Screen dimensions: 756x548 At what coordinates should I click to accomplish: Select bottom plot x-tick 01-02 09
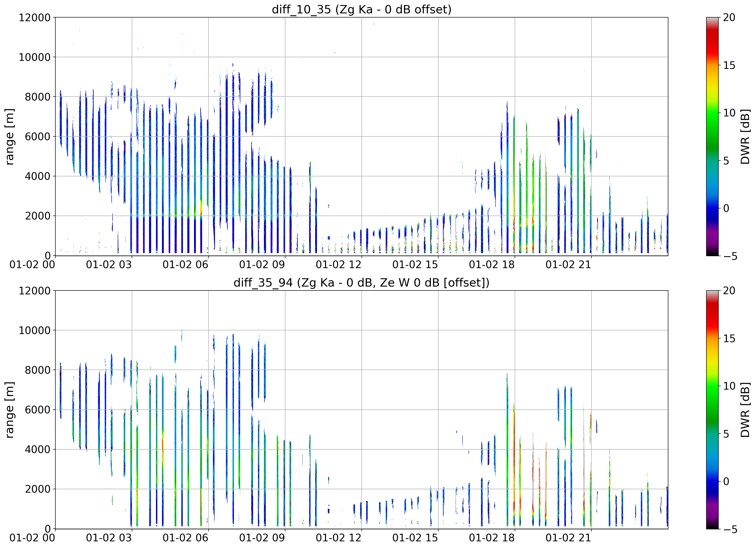click(x=262, y=538)
